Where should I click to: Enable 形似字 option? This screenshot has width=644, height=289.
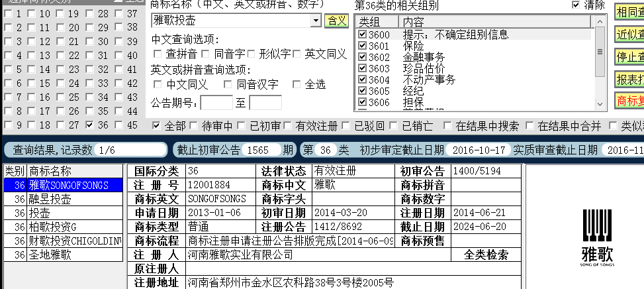click(252, 54)
